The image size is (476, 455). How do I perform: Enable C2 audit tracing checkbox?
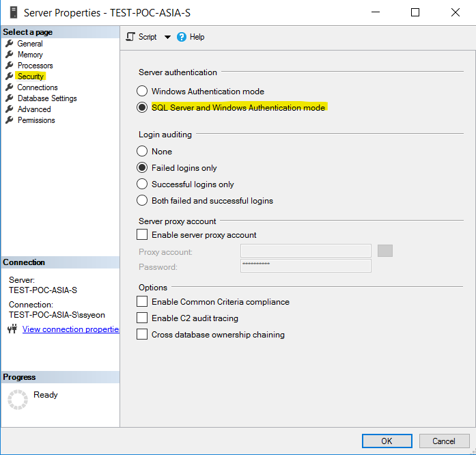[x=142, y=318]
